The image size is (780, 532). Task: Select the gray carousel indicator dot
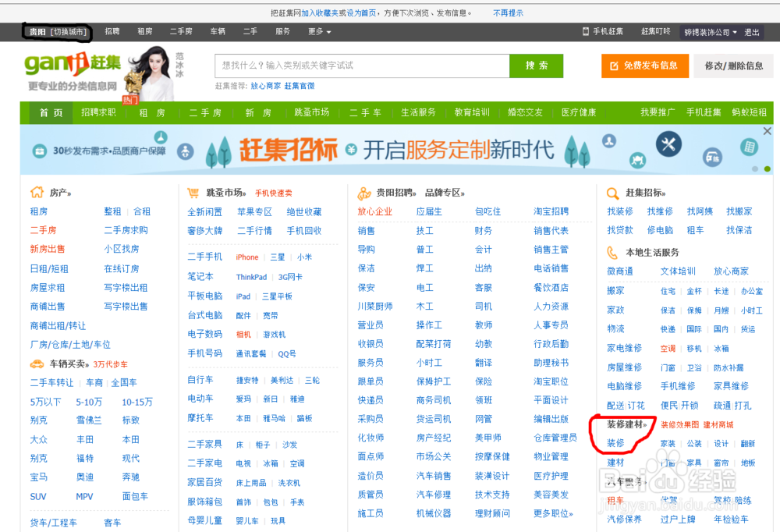pyautogui.click(x=755, y=169)
